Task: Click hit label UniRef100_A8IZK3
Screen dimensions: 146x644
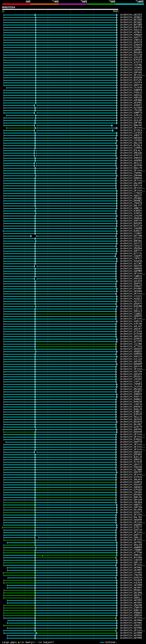Action: [131, 15]
